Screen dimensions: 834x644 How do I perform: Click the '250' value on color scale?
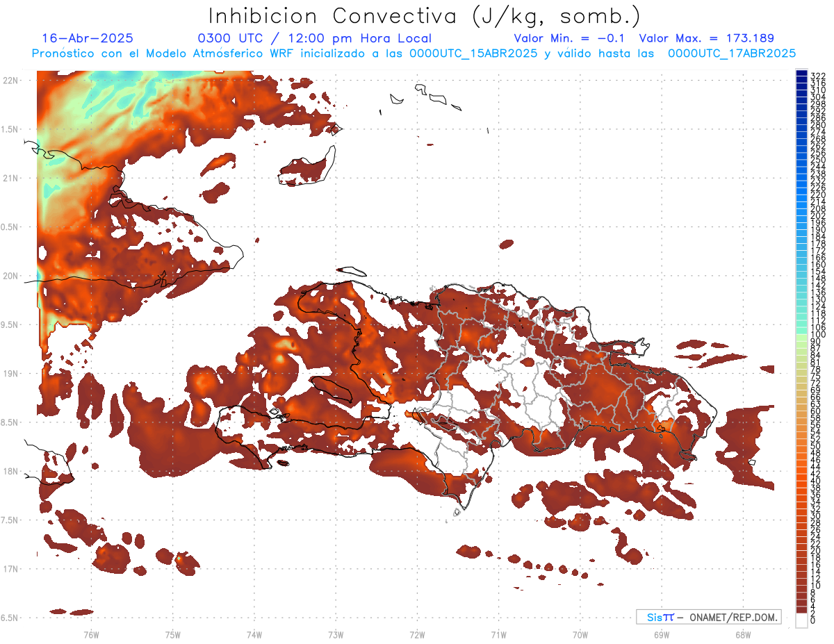[x=817, y=160]
